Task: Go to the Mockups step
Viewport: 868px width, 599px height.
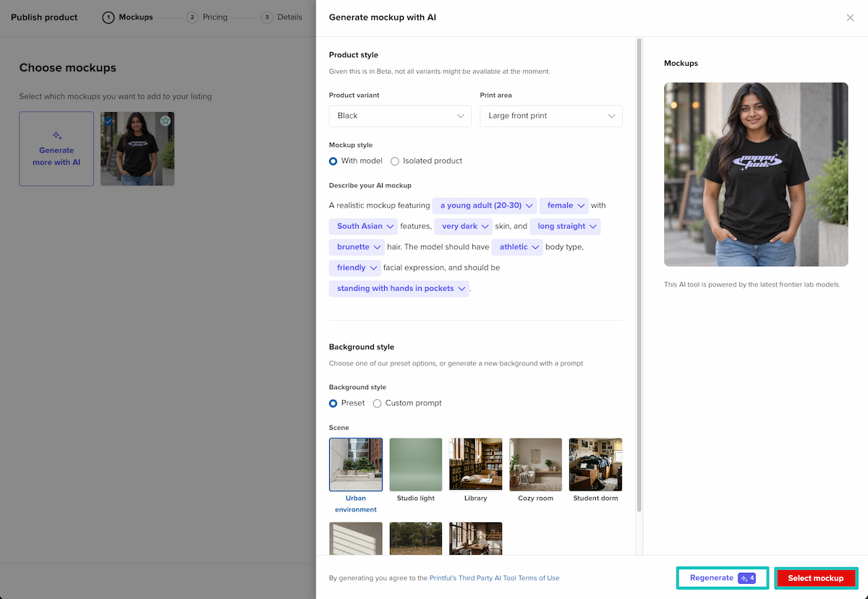Action: point(128,17)
